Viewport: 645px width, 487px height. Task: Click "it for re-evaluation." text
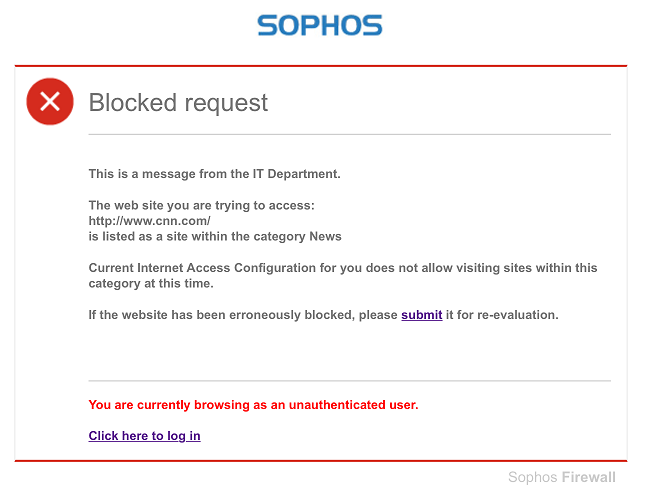coord(502,315)
